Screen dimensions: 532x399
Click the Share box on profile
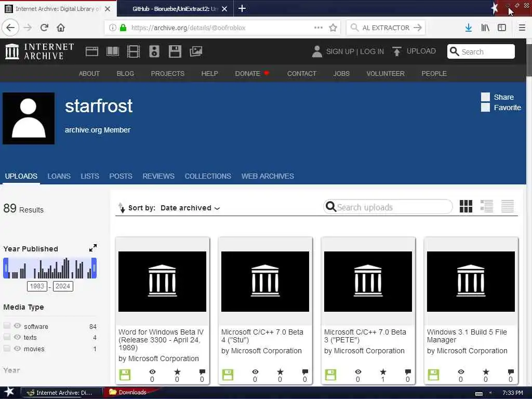point(485,97)
